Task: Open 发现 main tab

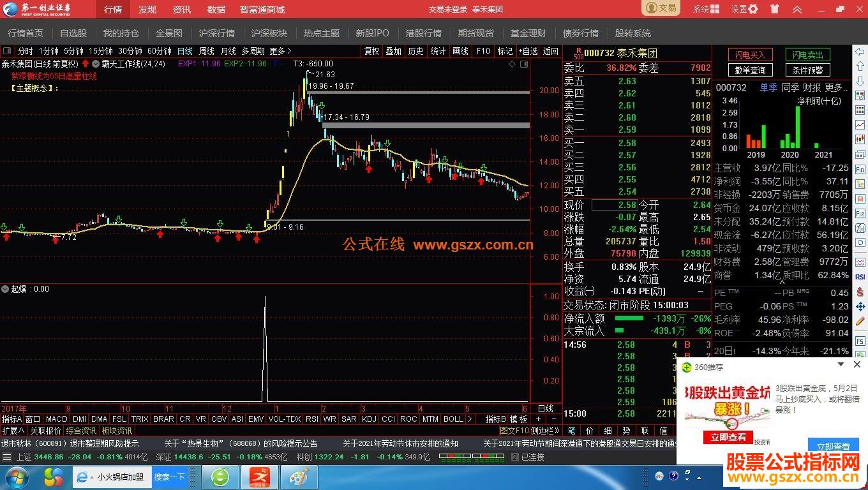Action: coord(147,10)
